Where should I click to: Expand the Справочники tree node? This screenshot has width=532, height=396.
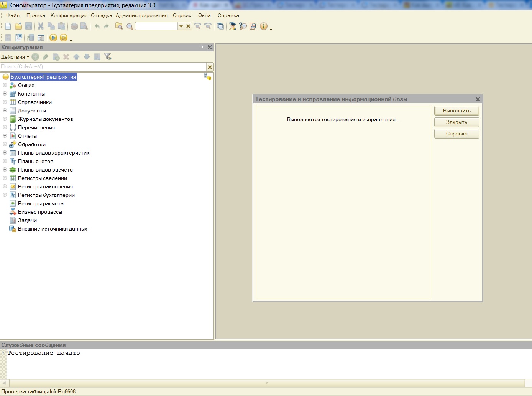pos(5,102)
